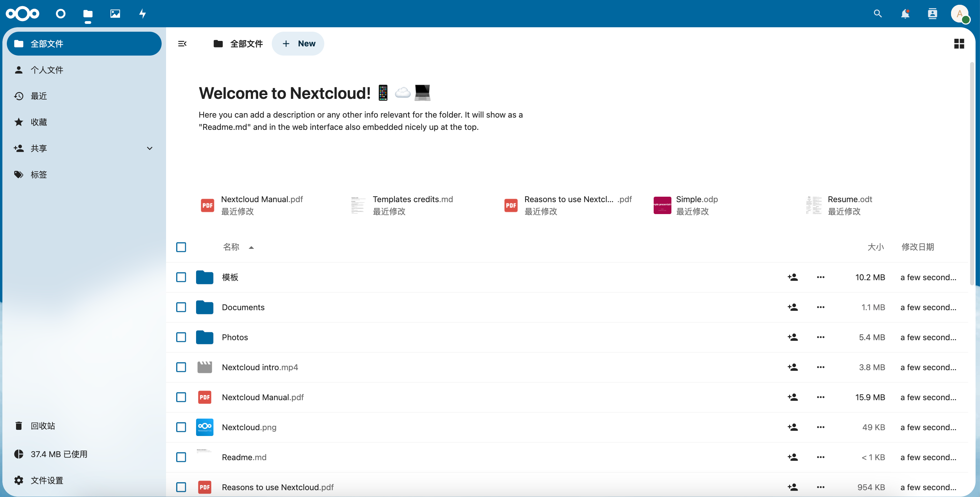Click the share icon for 模板 folder

tap(793, 277)
